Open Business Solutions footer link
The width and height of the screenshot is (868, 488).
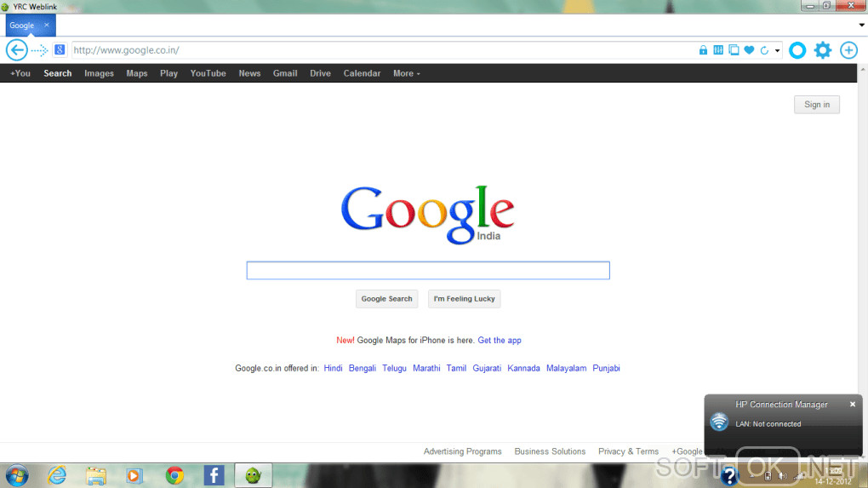tap(550, 451)
